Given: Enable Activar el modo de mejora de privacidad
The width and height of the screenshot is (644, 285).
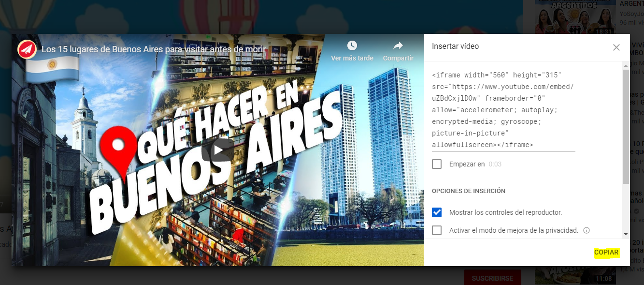Looking at the screenshot, I should point(437,230).
